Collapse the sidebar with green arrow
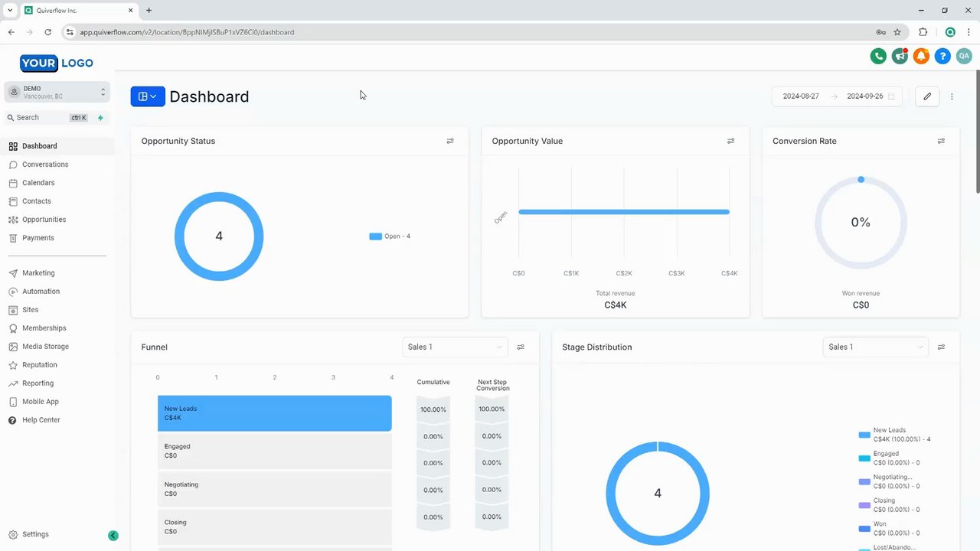Viewport: 980px width, 551px height. [113, 536]
